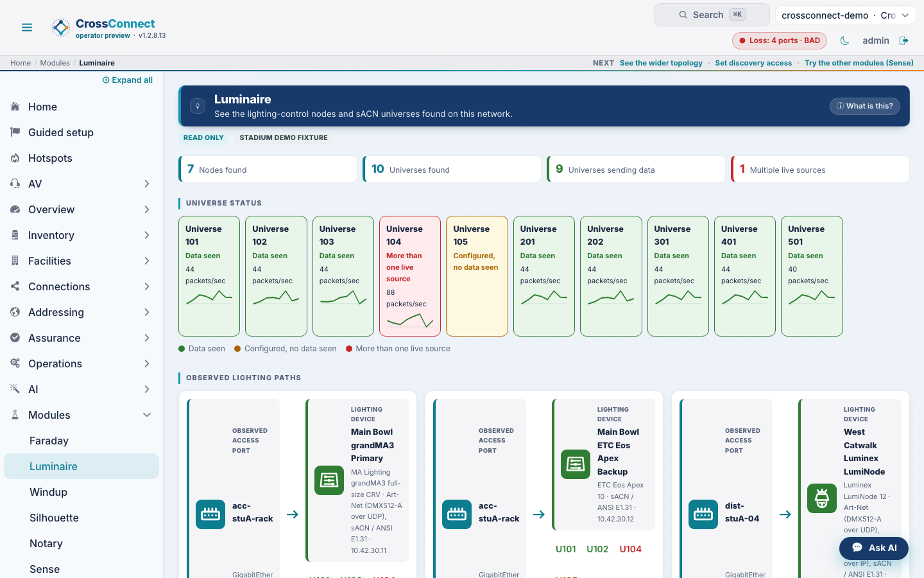924x578 pixels.
Task: Collapse the Modules section chevron
Action: point(147,415)
